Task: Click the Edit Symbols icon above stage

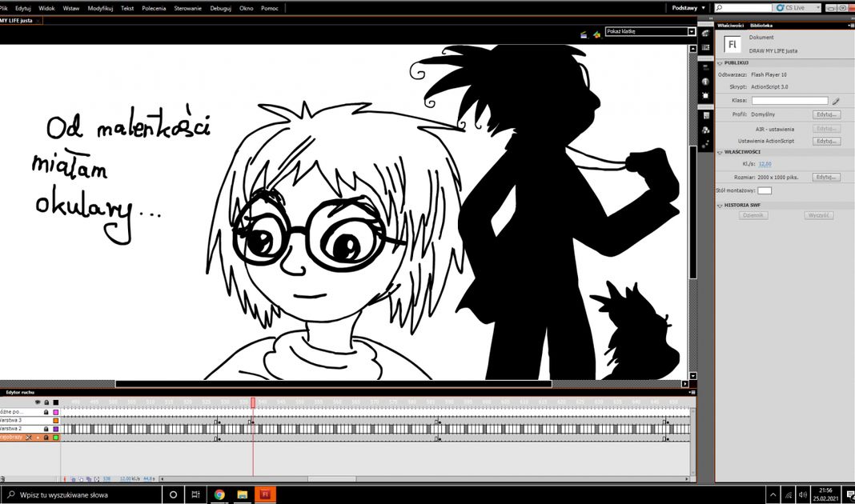Action: pyautogui.click(x=595, y=34)
